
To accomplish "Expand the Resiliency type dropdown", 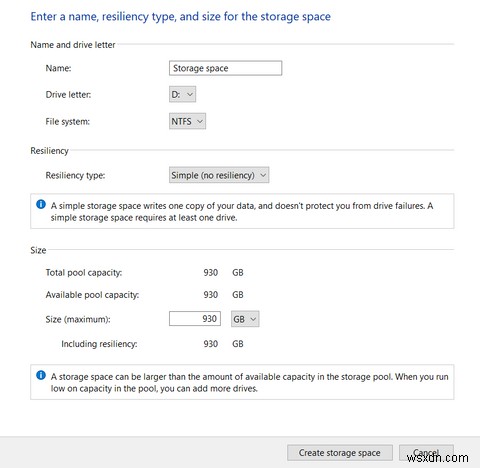I will 219,175.
